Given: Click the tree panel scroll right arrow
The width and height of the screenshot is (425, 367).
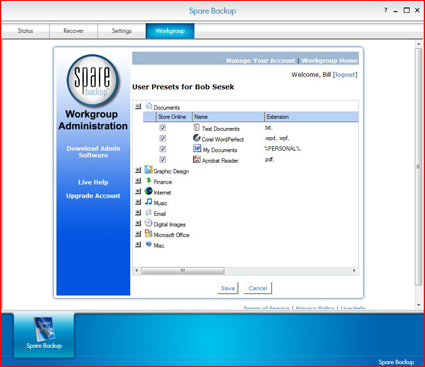Looking at the screenshot, I should point(354,271).
